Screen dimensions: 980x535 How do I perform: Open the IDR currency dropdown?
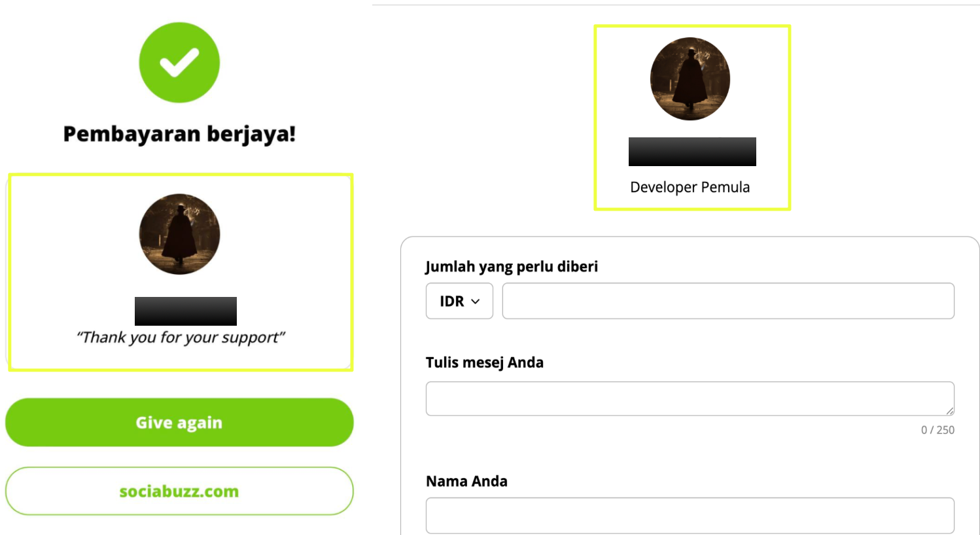[x=459, y=301]
